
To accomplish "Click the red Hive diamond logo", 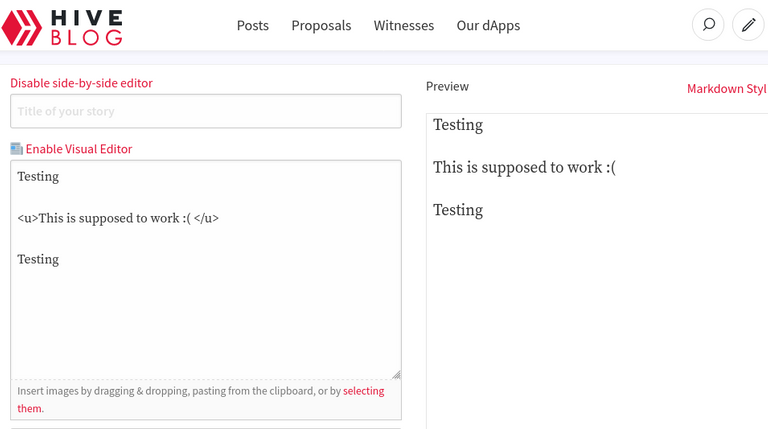I will click(x=22, y=28).
